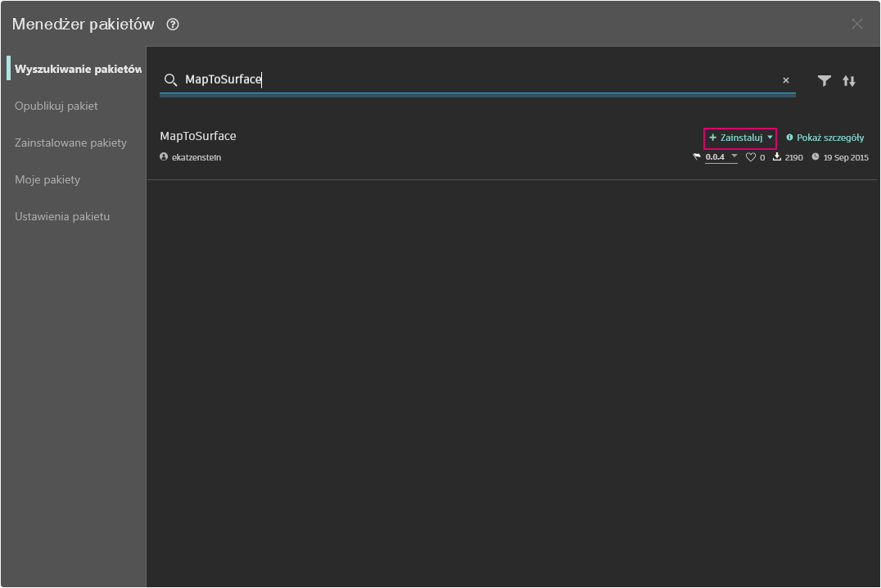The width and height of the screenshot is (881, 588).
Task: Open the Opublikuj pakiet tab
Action: pyautogui.click(x=56, y=106)
